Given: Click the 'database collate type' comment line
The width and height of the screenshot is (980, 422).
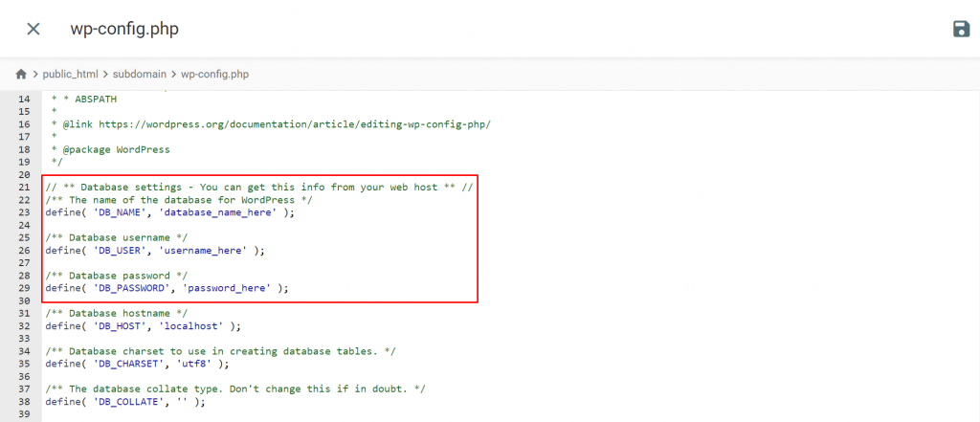Looking at the screenshot, I should point(235,389).
